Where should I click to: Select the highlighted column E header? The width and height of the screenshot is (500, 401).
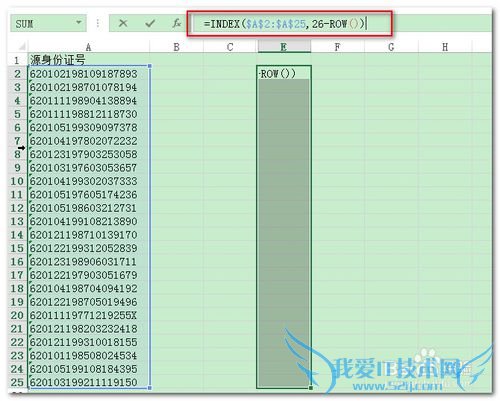click(x=284, y=47)
